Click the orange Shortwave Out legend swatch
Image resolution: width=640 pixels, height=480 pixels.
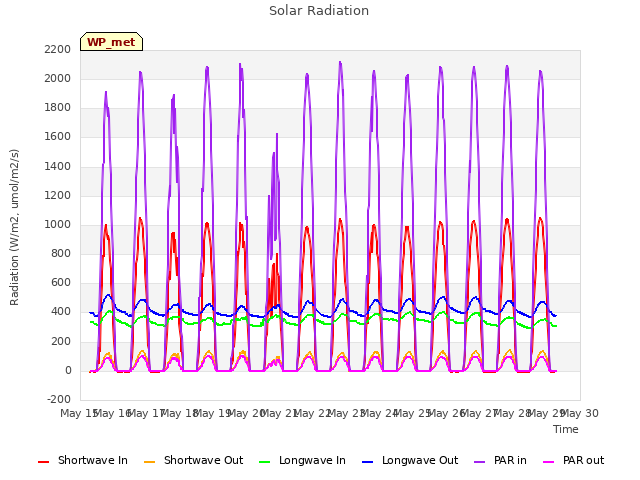[x=149, y=462]
